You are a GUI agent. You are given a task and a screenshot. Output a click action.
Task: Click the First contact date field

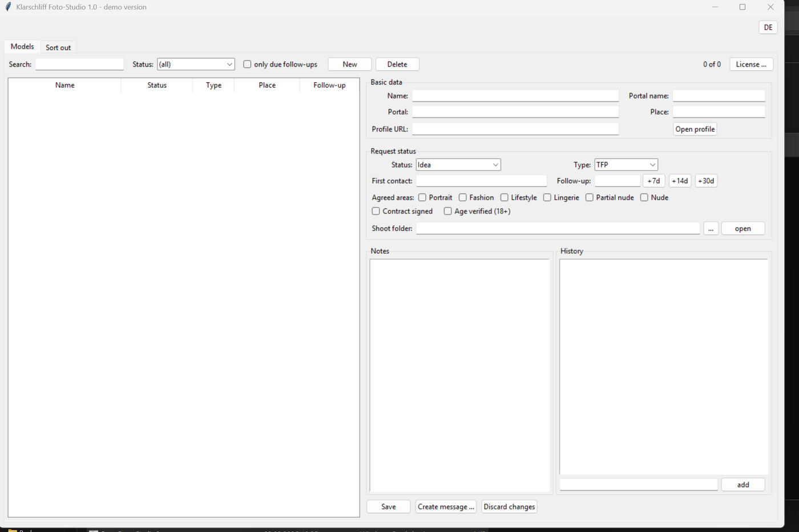coord(482,181)
